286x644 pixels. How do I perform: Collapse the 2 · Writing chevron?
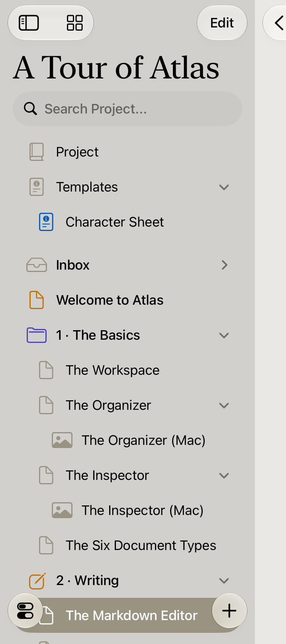224,581
